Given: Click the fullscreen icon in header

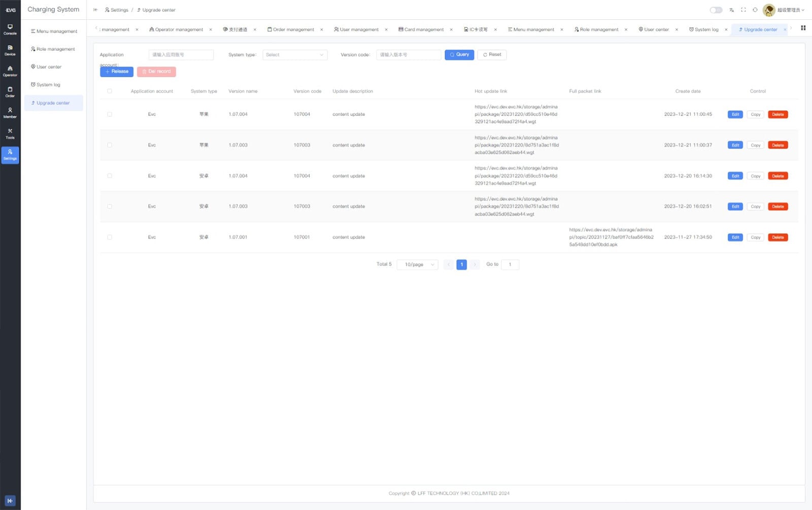Looking at the screenshot, I should pos(743,10).
